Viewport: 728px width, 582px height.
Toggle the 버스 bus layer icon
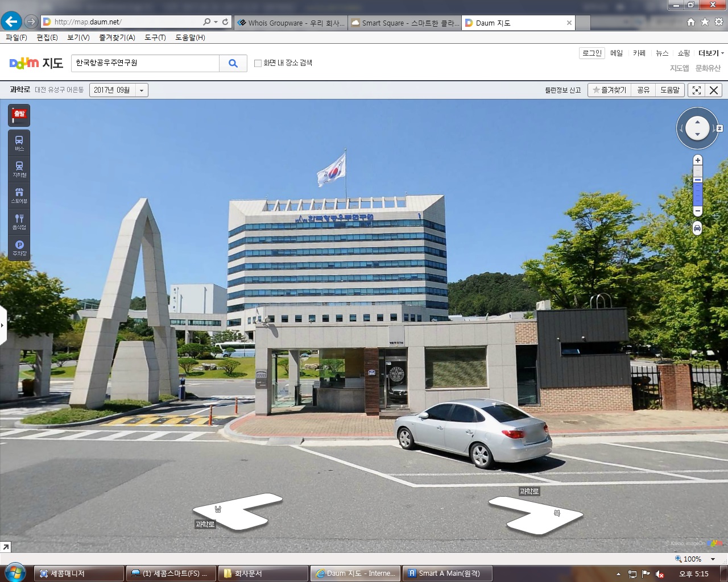click(19, 143)
